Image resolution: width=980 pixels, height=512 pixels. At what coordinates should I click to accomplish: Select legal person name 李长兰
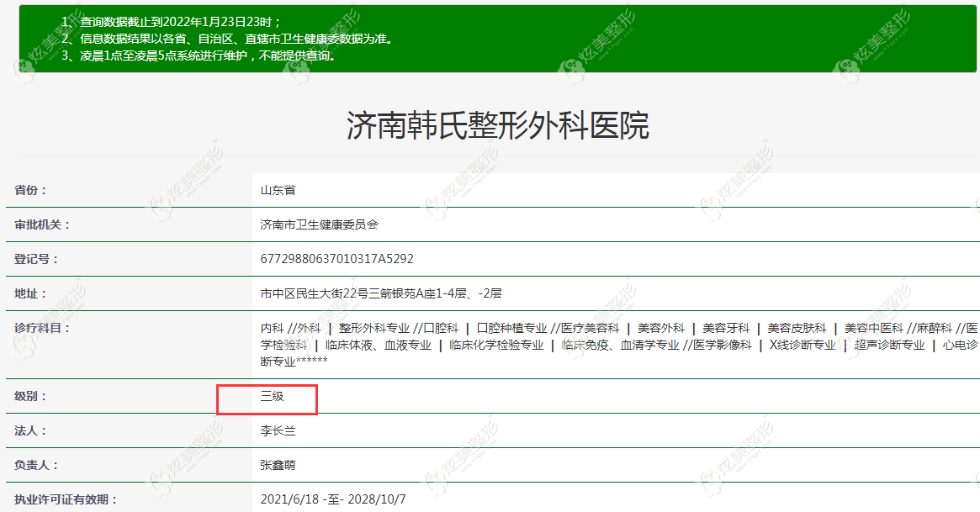[278, 430]
